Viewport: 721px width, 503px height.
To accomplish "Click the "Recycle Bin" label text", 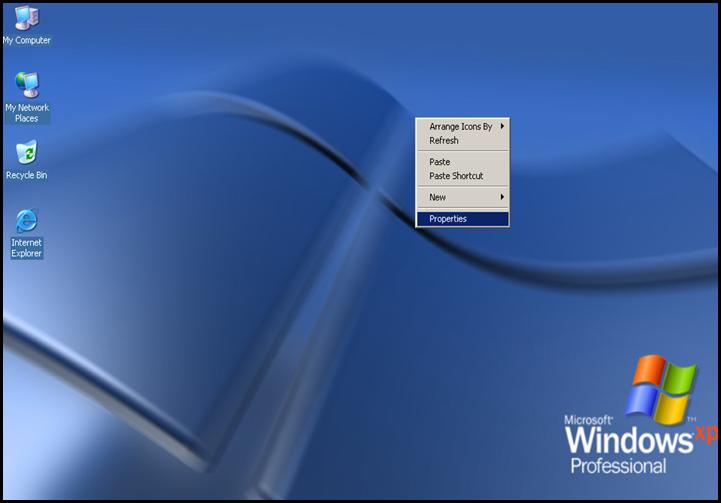I will point(27,176).
